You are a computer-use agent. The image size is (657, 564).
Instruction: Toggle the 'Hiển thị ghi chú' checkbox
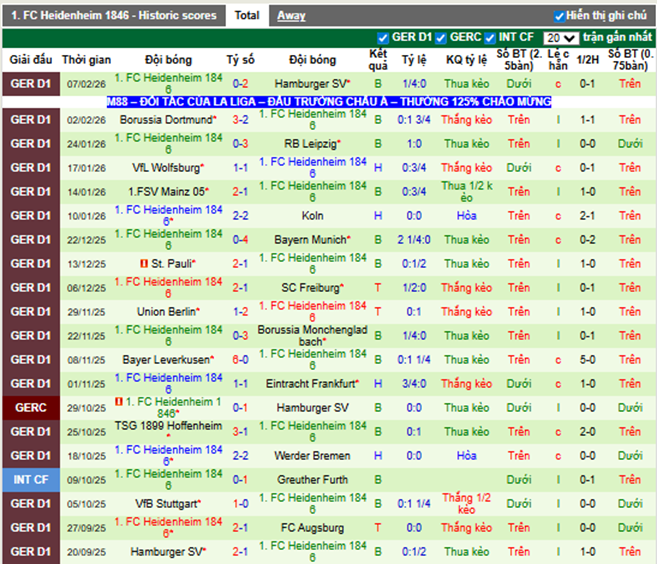tap(559, 16)
